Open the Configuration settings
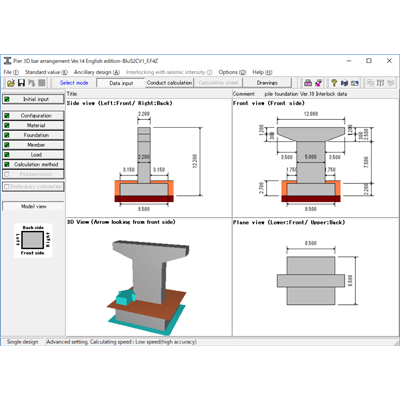 coord(33,116)
